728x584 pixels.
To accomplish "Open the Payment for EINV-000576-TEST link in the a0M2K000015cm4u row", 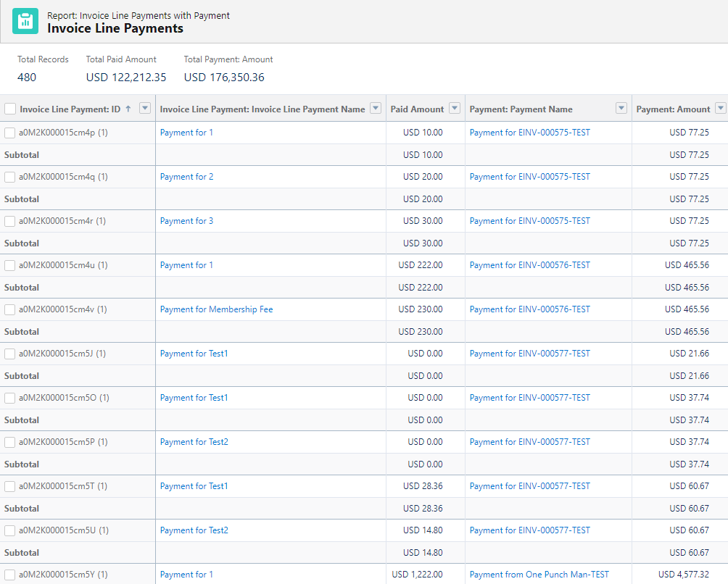I will pos(529,265).
